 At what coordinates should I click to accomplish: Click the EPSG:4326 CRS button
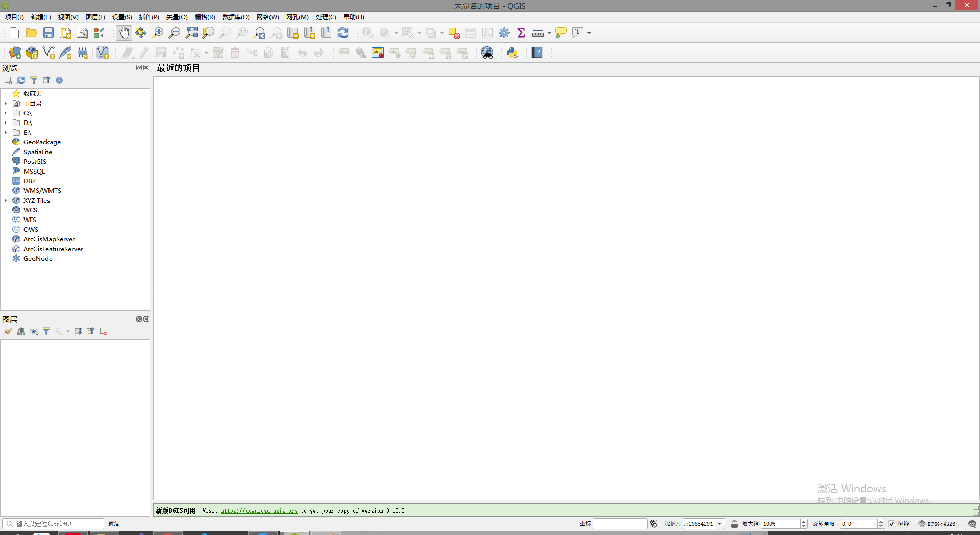[x=937, y=524]
